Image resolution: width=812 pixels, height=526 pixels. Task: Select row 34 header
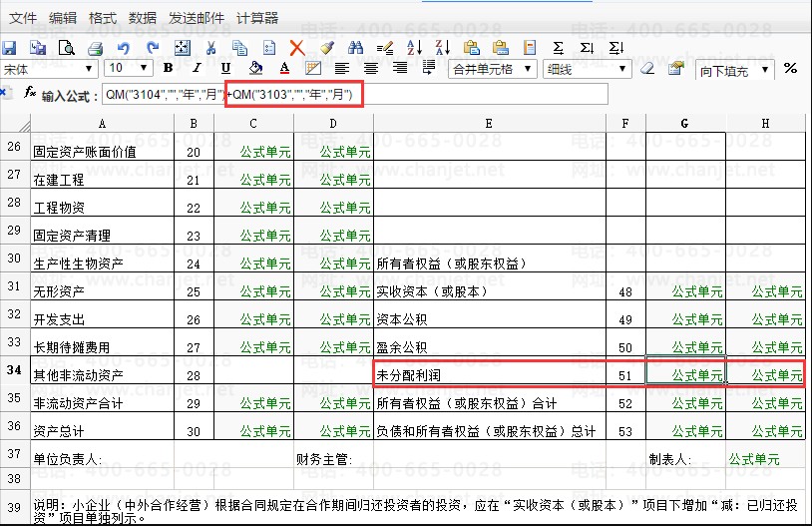15,370
